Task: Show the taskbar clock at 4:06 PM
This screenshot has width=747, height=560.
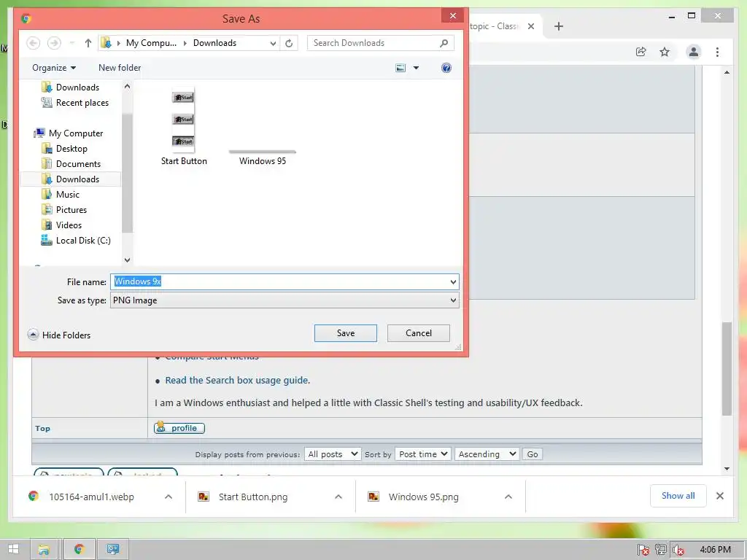Action: coord(715,549)
